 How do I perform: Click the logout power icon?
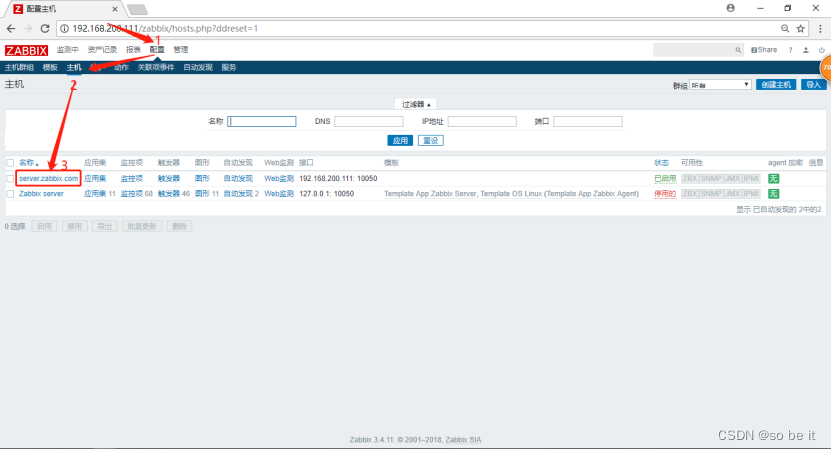(821, 50)
